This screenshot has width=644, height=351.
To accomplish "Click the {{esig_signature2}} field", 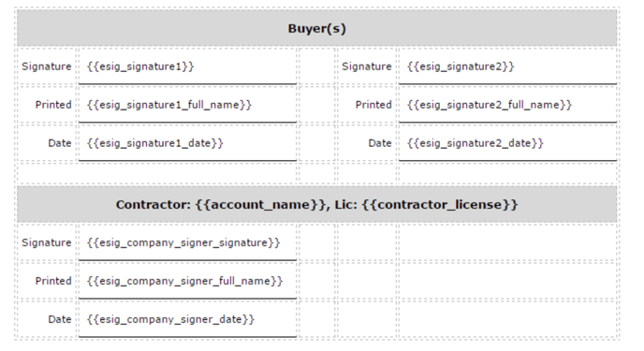I will pos(507,66).
